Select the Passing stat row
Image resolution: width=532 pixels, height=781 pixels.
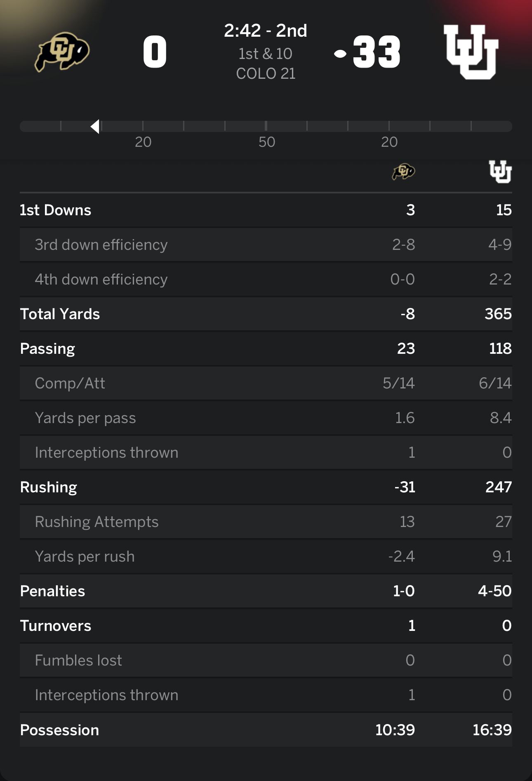coord(266,348)
